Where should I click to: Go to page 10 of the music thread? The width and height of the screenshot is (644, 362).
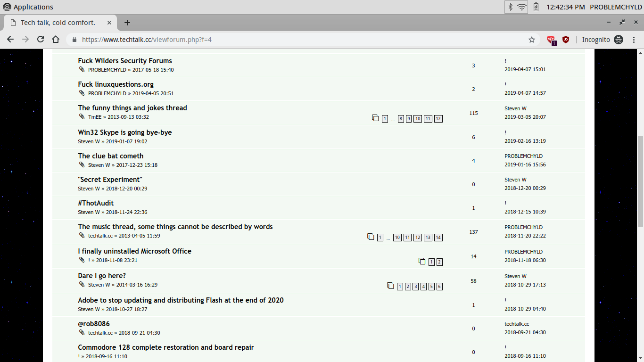[x=397, y=238]
